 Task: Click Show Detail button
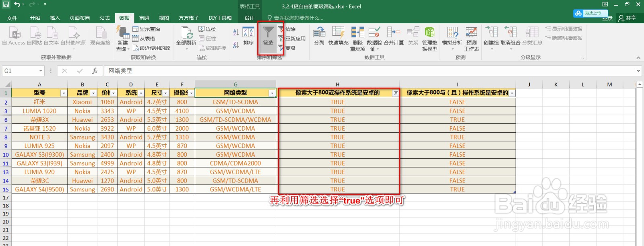pyautogui.click(x=563, y=29)
